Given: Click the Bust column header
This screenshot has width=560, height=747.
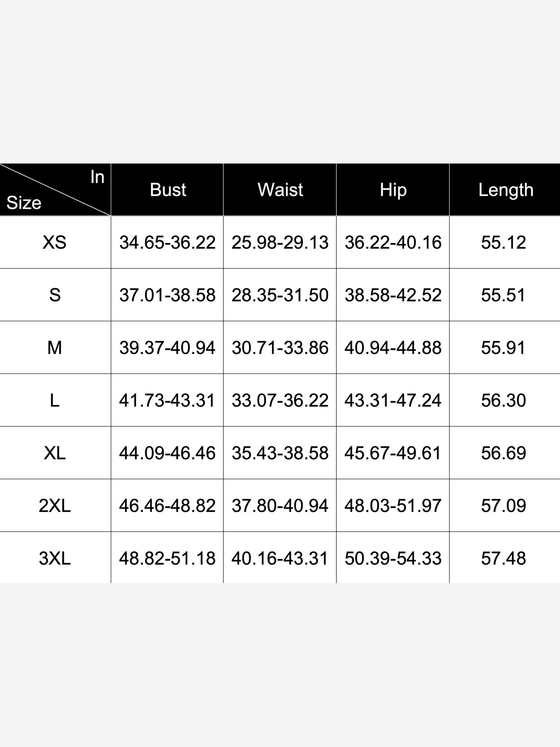Looking at the screenshot, I should tap(168, 190).
